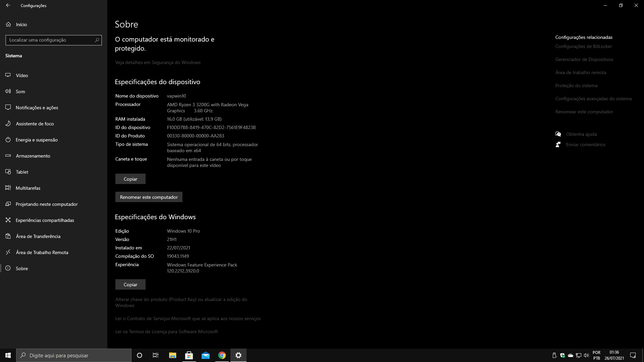Open Contrato de Serviços Microsoft link
The image size is (644, 362).
tap(188, 318)
